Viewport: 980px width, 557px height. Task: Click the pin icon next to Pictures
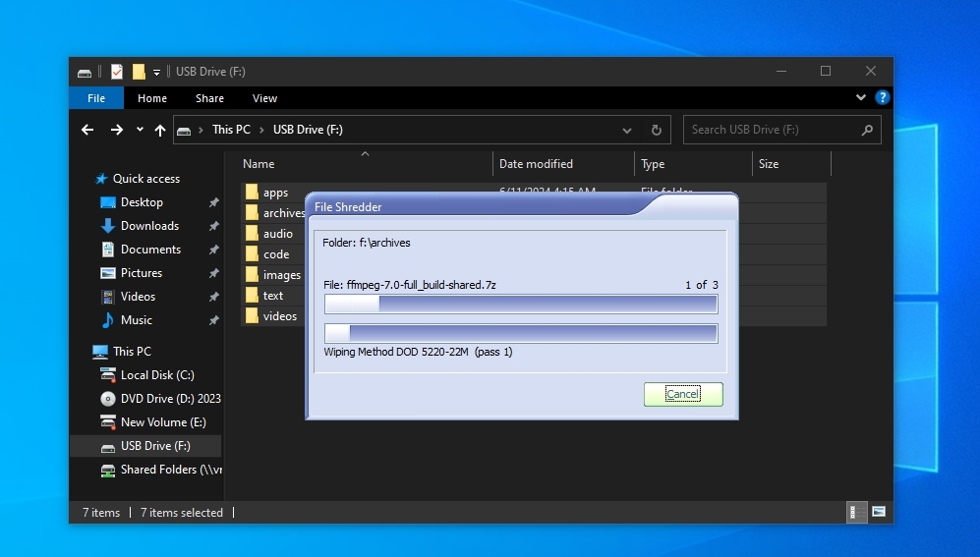point(213,273)
